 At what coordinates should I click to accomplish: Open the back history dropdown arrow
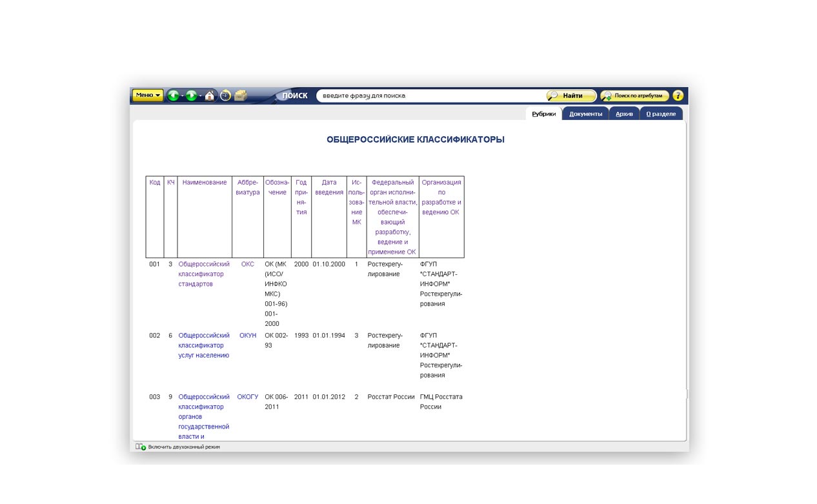pyautogui.click(x=182, y=96)
